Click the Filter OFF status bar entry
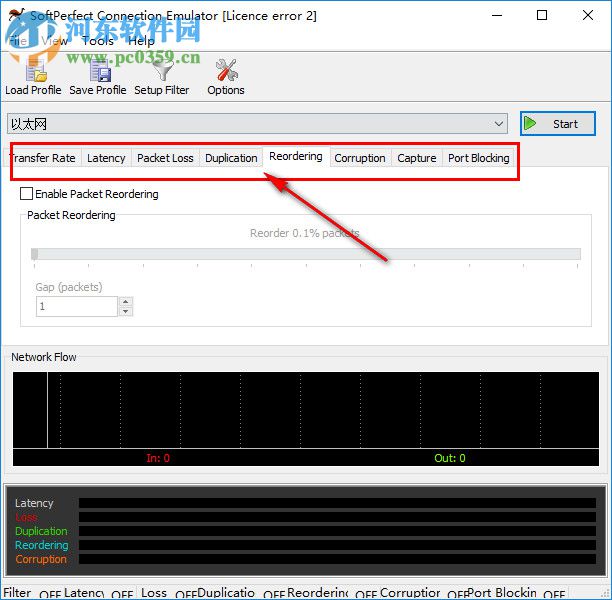This screenshot has height=600, width=612. (32, 593)
